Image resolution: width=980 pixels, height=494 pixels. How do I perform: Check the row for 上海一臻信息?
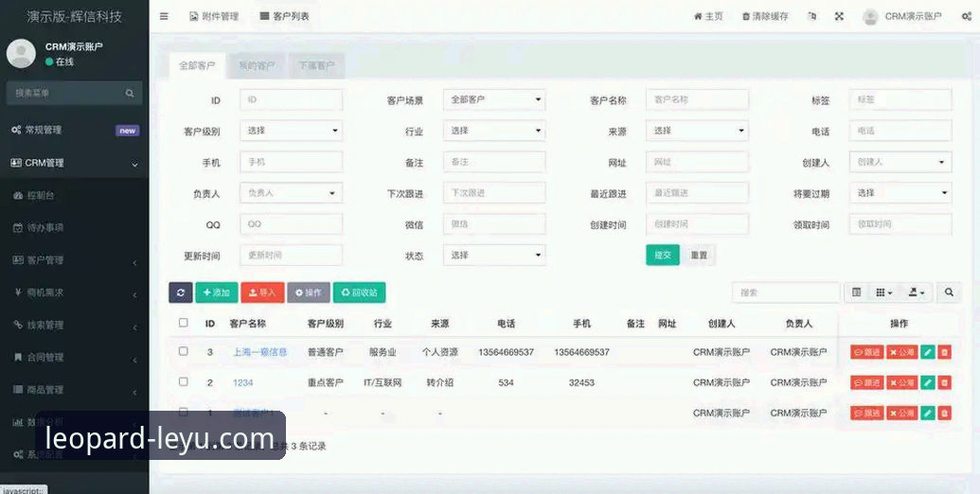click(183, 351)
